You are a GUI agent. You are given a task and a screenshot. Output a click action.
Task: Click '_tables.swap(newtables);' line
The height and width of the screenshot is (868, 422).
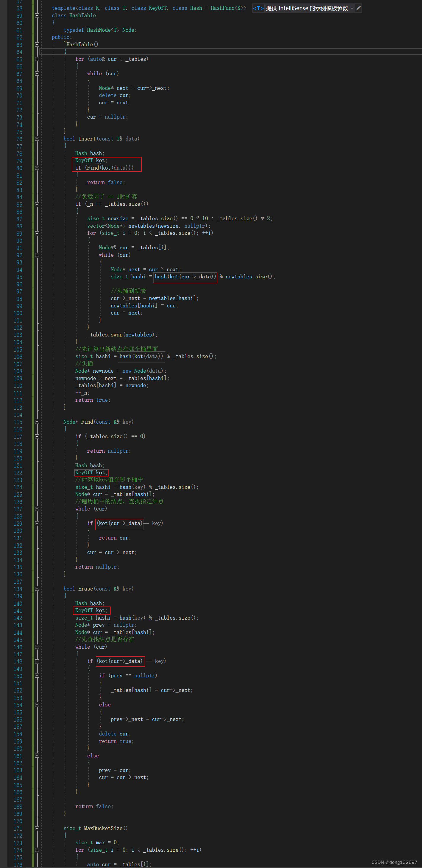pyautogui.click(x=122, y=335)
